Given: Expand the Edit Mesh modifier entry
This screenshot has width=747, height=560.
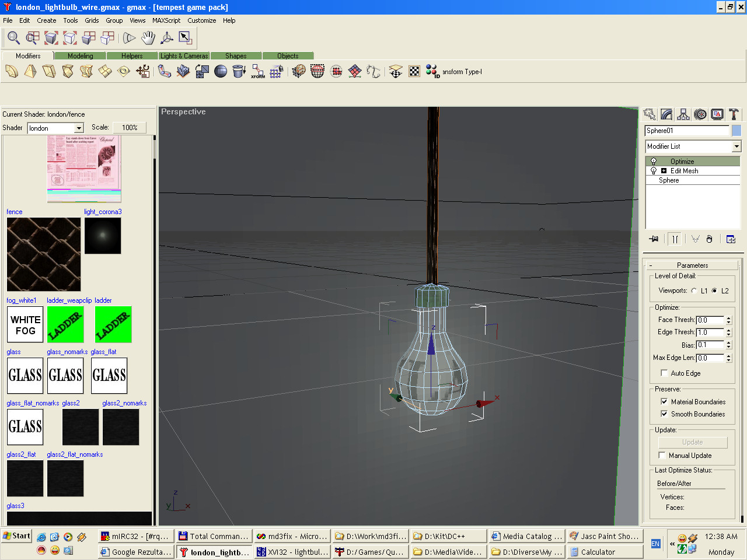Looking at the screenshot, I should (x=664, y=171).
